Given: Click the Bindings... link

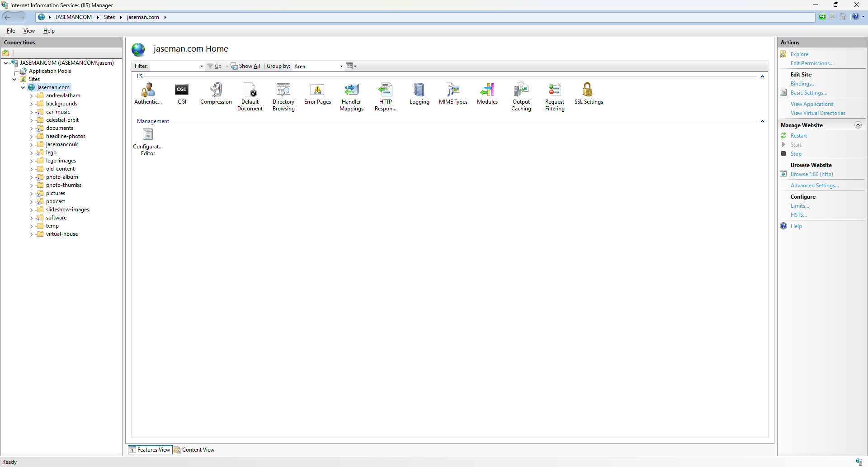Looking at the screenshot, I should coord(803,84).
